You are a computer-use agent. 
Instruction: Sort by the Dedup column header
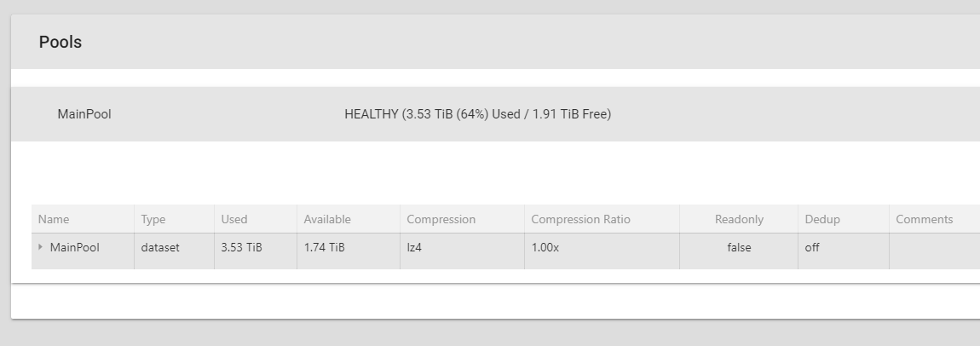click(x=822, y=219)
